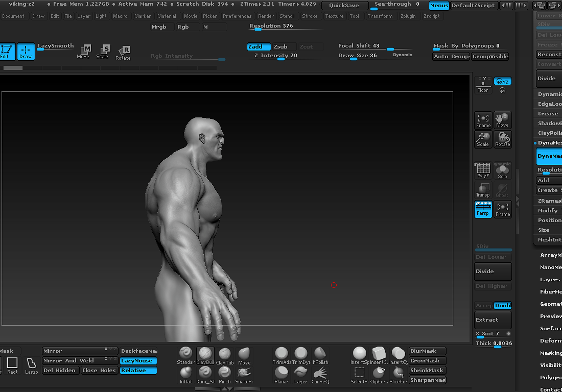Open the Stroke menu
This screenshot has width=562, height=392.
[310, 16]
